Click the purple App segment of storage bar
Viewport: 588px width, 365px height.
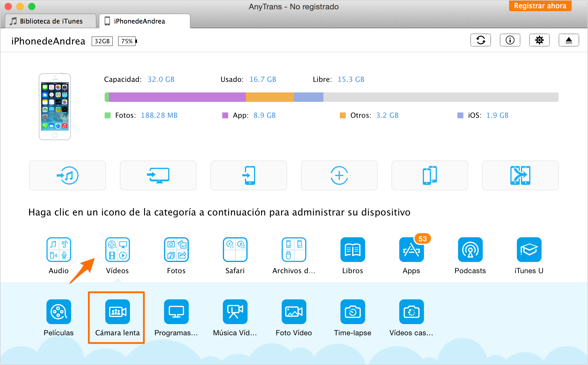click(177, 97)
